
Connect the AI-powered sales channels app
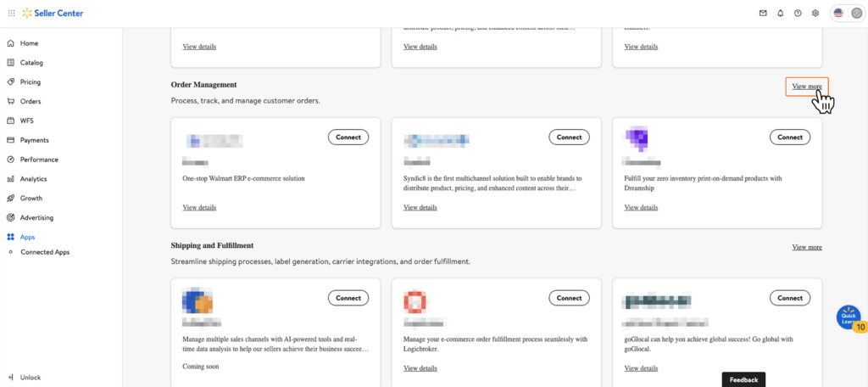(x=348, y=298)
